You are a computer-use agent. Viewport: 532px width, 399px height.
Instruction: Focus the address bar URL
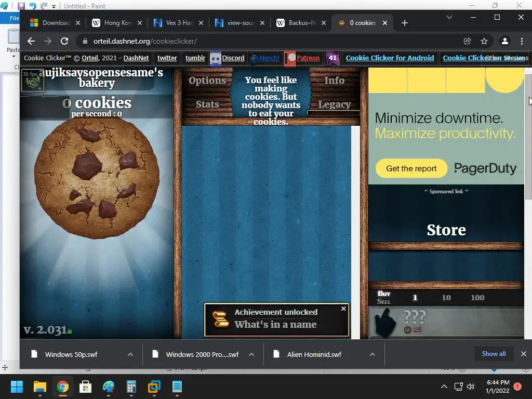click(x=145, y=41)
